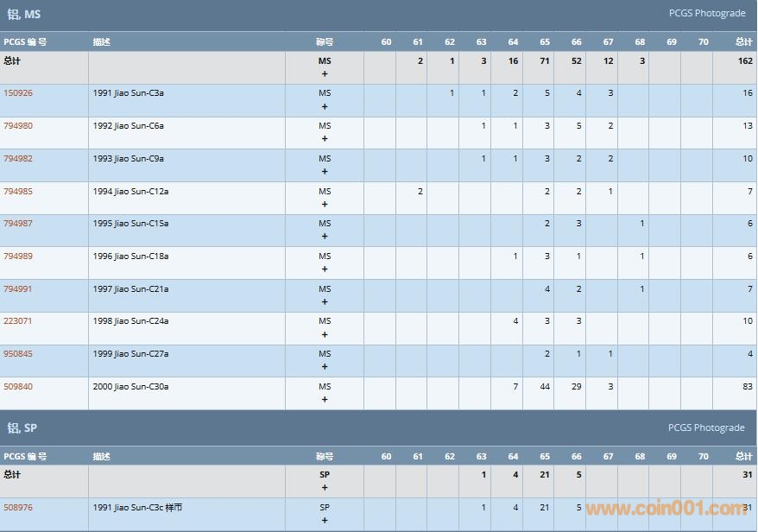The width and height of the screenshot is (758, 532).
Task: Expand plus sign for 1994 Jiao Sun-C12a
Action: [325, 205]
